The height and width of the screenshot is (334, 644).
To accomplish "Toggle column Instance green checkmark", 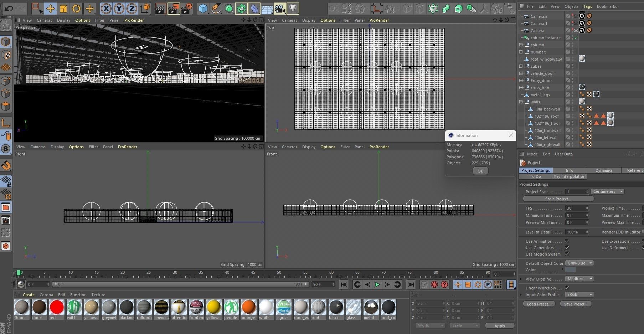I will pos(576,38).
